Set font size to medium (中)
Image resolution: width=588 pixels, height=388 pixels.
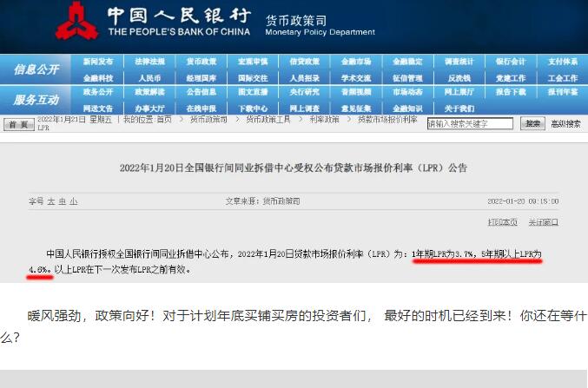point(62,201)
